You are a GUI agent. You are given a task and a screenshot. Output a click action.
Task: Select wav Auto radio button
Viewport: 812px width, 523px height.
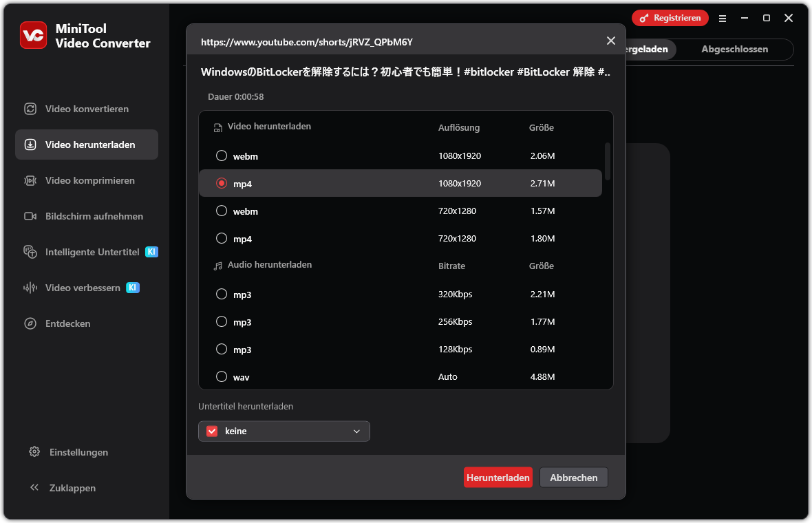click(x=221, y=376)
